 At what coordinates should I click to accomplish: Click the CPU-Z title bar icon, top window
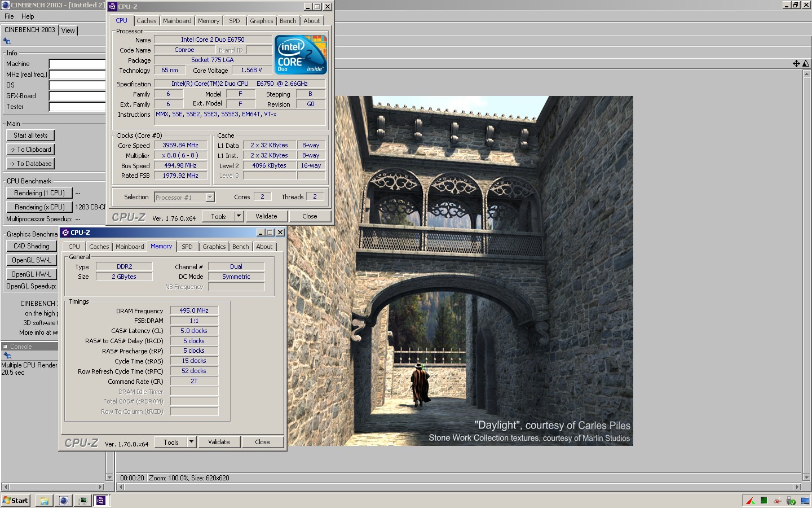[x=113, y=7]
